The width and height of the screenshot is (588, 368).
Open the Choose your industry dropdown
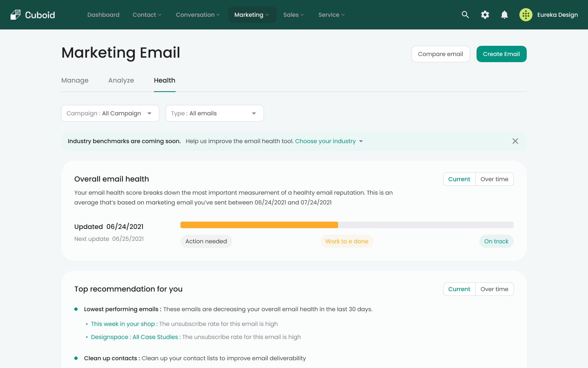click(329, 141)
